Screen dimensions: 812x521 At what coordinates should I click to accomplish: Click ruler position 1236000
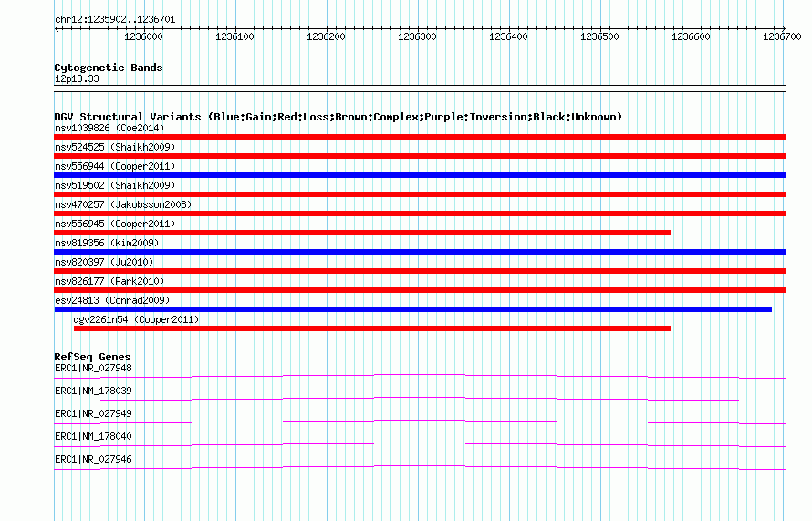[x=143, y=36]
